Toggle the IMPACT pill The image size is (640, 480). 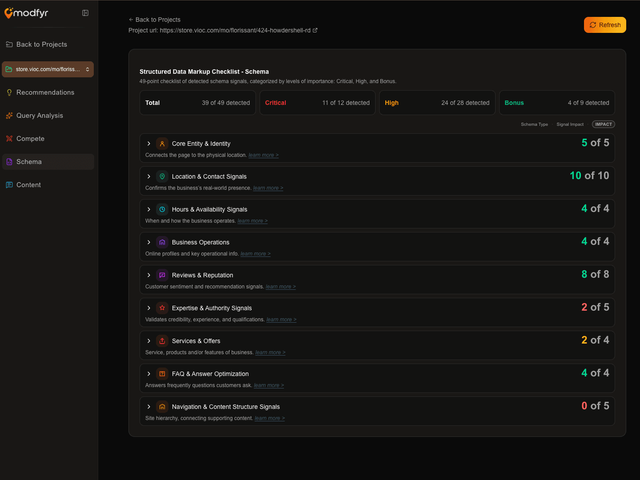pos(603,124)
